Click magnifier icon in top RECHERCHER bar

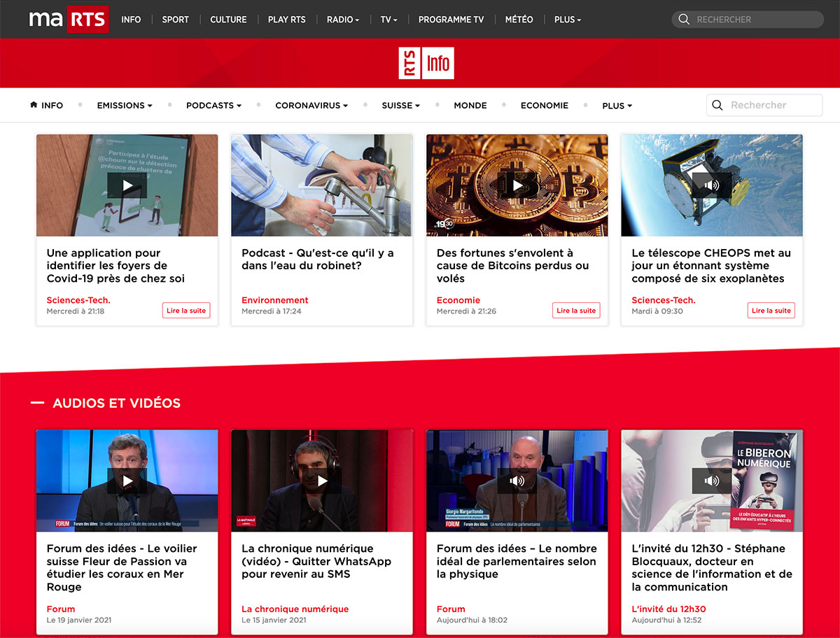click(x=685, y=20)
